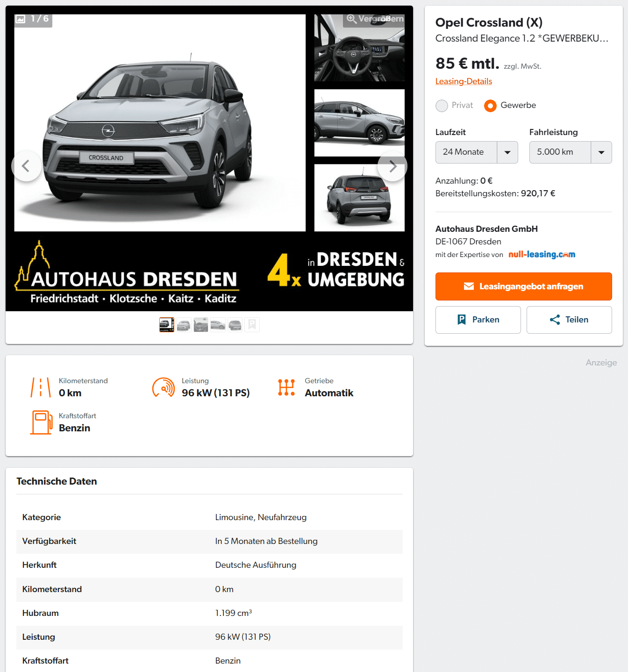Click the Kilometerstand road icon

(41, 387)
